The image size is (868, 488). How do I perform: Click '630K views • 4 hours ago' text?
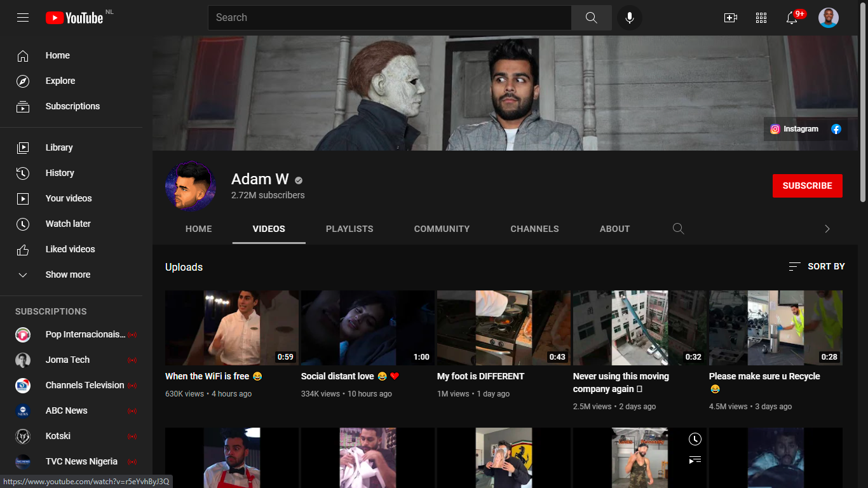[x=208, y=394]
